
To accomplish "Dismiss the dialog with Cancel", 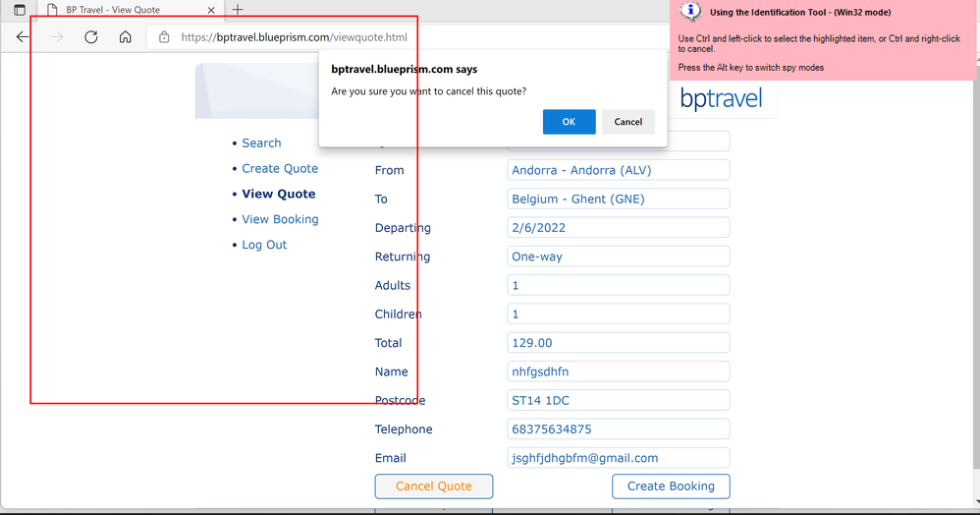I will [x=628, y=122].
